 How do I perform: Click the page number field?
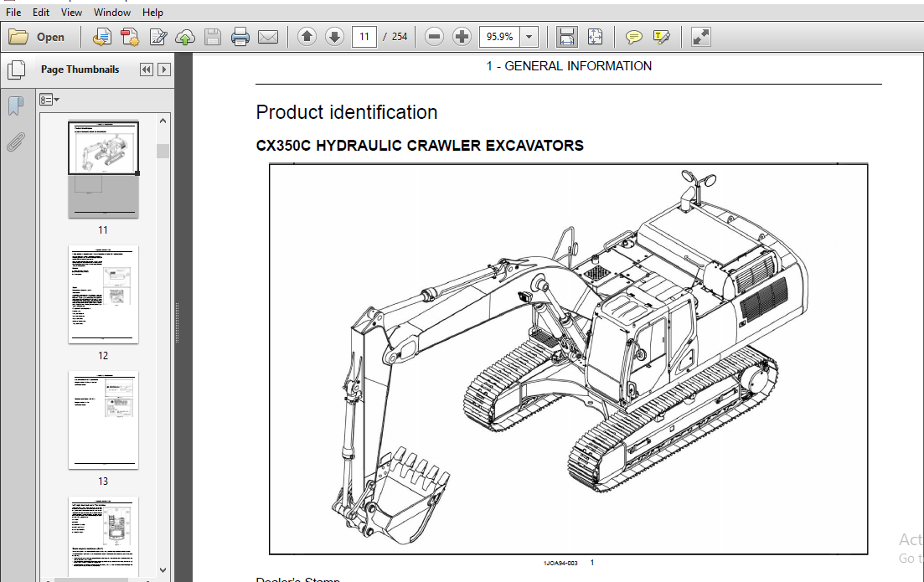point(364,37)
